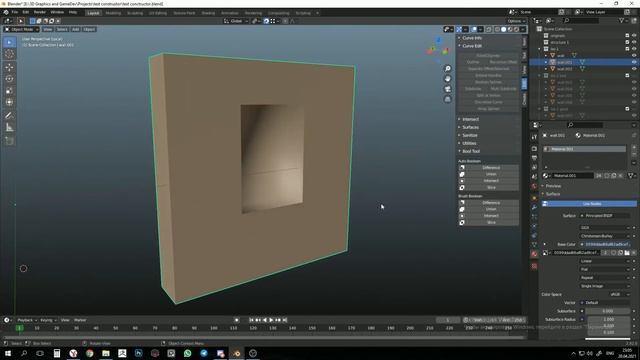Click the pan view hand icon

coord(448,79)
